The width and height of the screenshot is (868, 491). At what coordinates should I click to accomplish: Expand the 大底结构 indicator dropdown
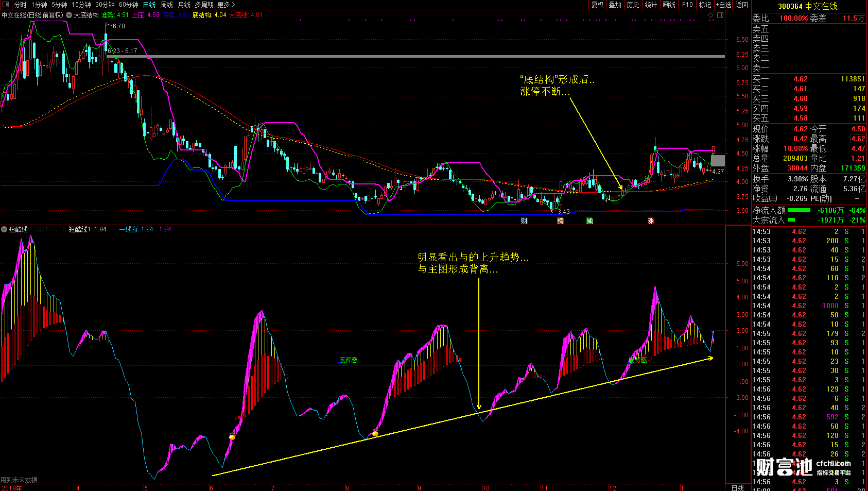tap(69, 15)
